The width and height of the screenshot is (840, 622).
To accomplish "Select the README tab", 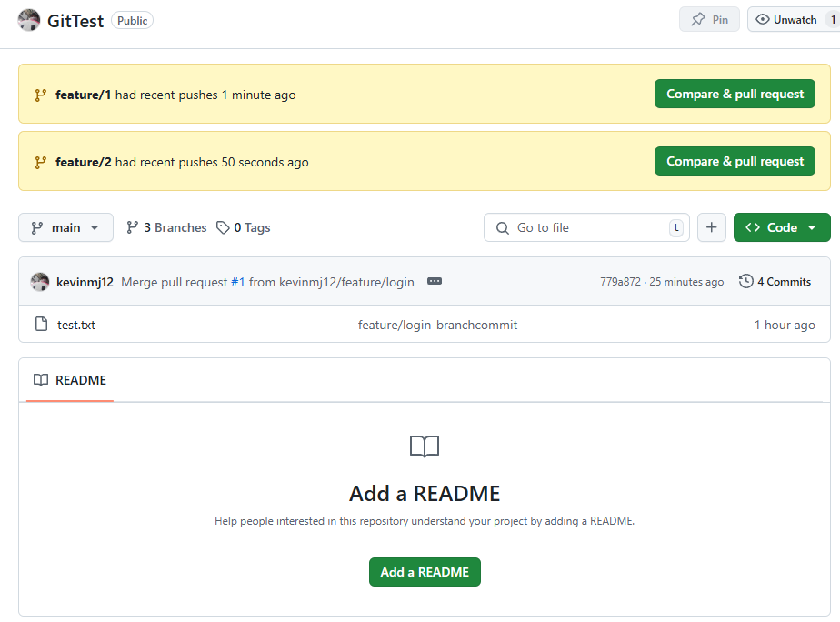I will [70, 380].
